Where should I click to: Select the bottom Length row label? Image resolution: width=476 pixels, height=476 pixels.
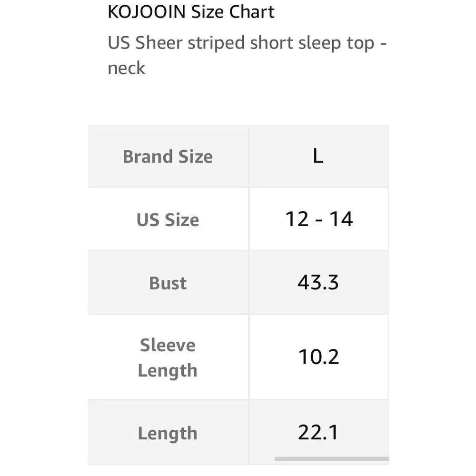168,433
